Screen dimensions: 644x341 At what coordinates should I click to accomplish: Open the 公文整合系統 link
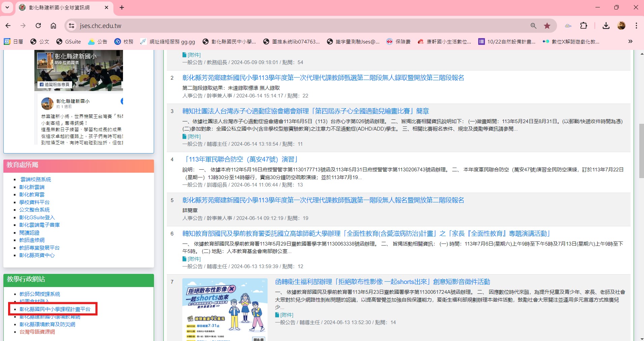pos(34,210)
